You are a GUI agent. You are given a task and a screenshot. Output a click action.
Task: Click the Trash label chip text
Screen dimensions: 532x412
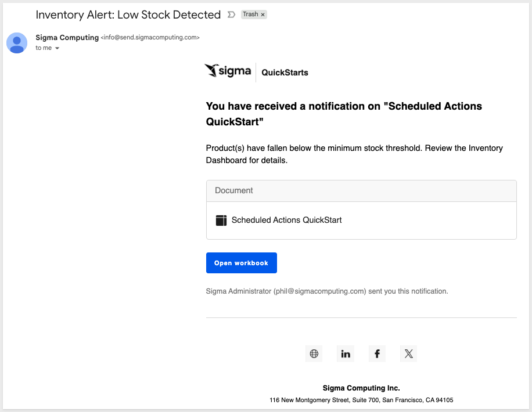point(250,15)
